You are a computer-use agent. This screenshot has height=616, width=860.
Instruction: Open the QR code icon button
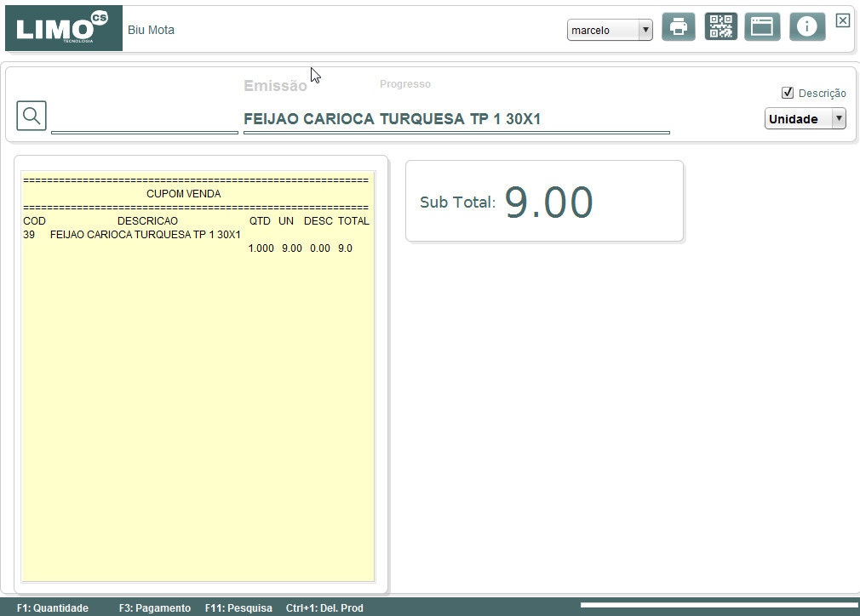tap(720, 26)
